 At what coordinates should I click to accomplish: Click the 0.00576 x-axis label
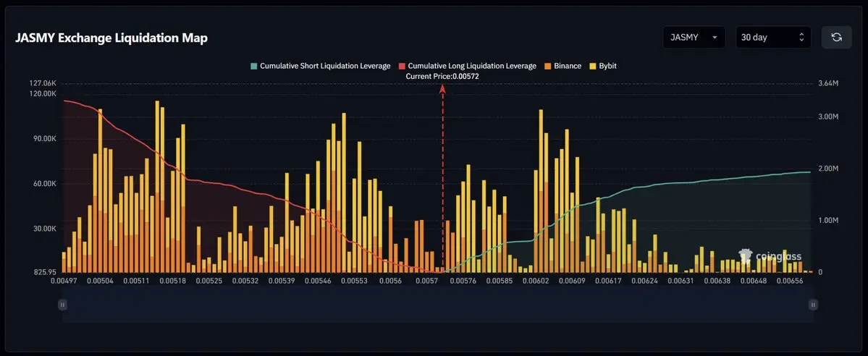click(463, 281)
